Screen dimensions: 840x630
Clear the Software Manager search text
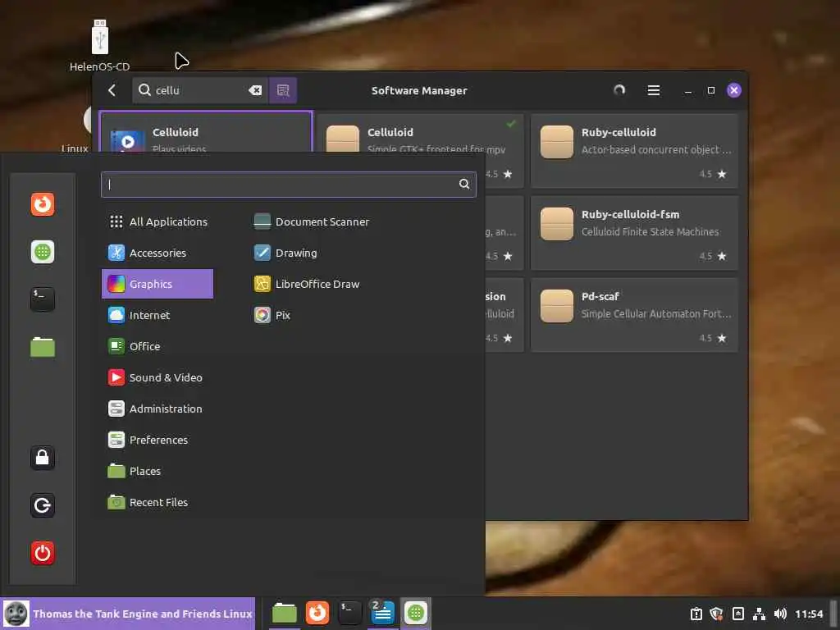tap(256, 90)
